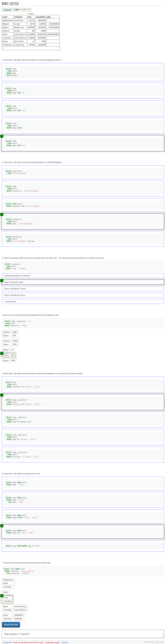Select option 'France' should be "France"

point(83,288)
